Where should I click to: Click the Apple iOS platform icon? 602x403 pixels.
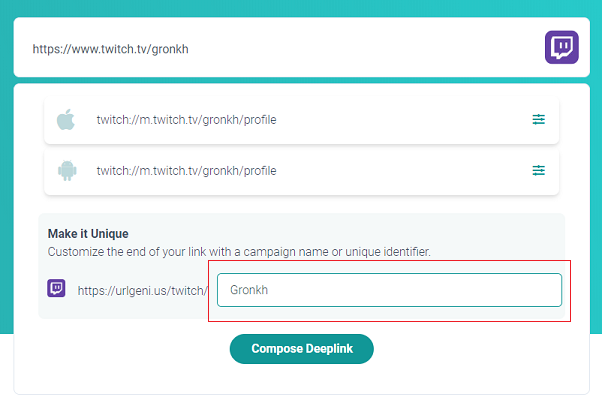pos(66,119)
